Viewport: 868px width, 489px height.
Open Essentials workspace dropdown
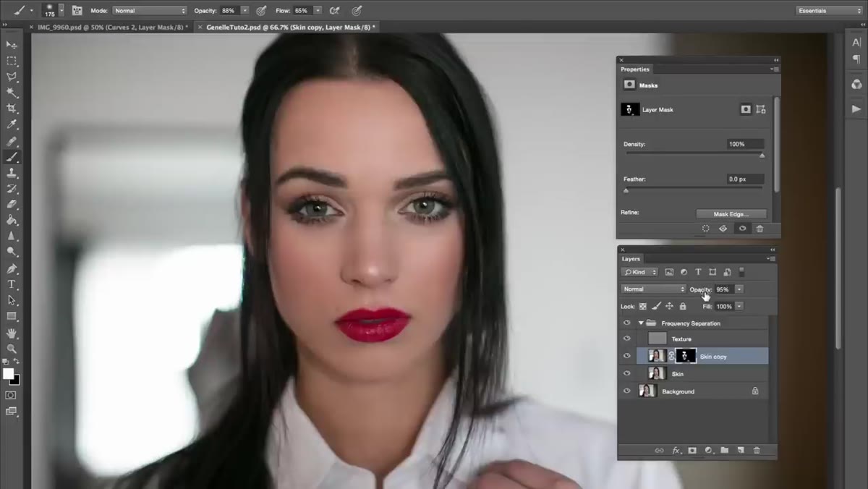[829, 11]
